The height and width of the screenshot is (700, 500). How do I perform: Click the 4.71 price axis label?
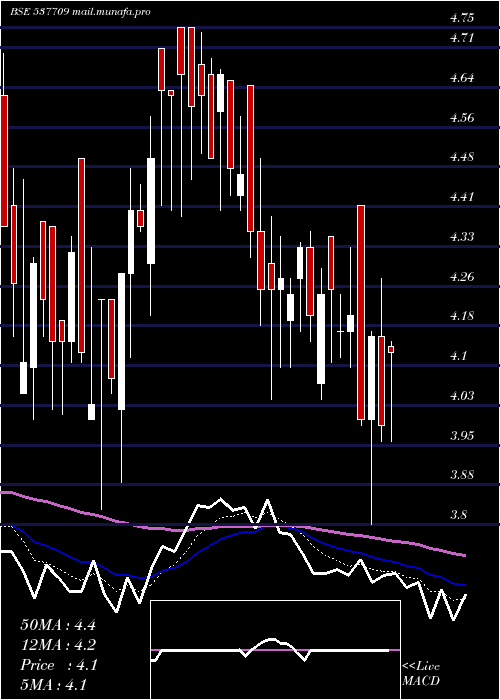click(462, 38)
